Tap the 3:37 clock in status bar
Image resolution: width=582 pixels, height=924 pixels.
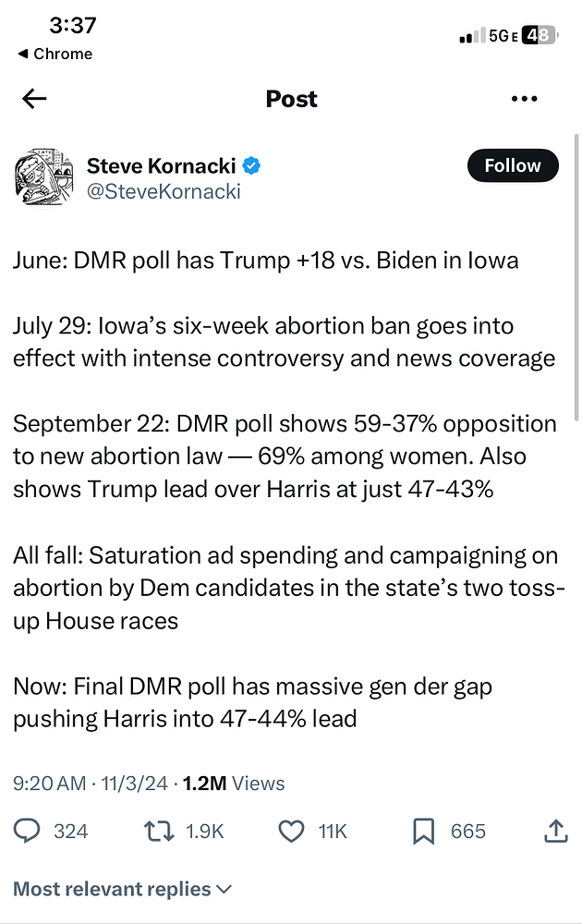pyautogui.click(x=72, y=25)
